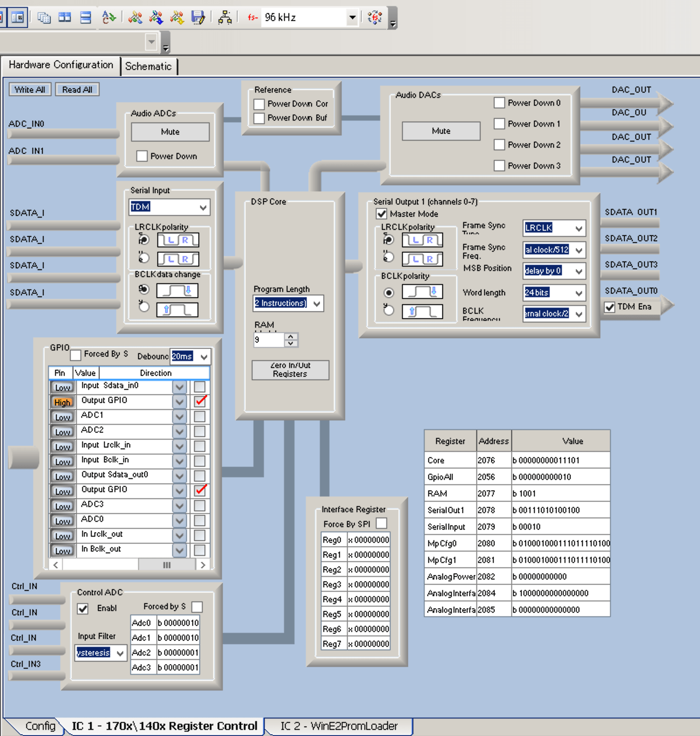Open Frame Sync Freq clock/512 dropdown
This screenshot has height=736, width=700.
tap(579, 250)
